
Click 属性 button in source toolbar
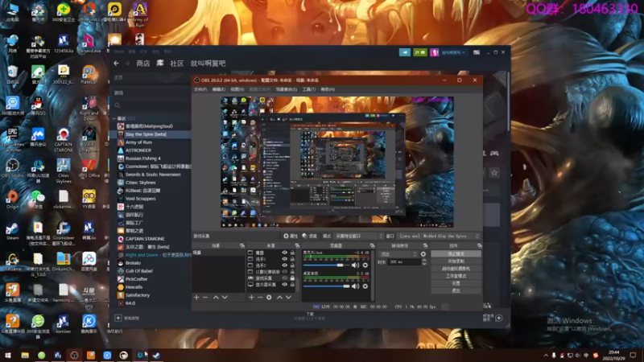(x=291, y=236)
